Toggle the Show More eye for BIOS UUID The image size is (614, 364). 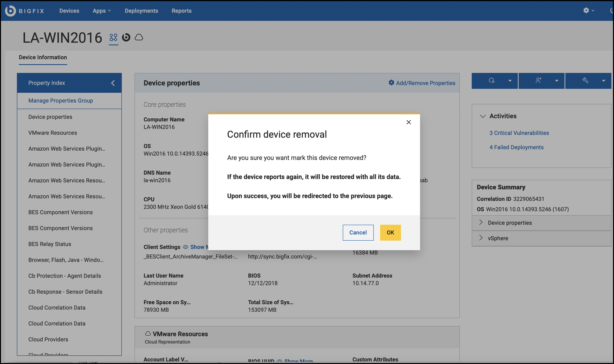pos(279,361)
